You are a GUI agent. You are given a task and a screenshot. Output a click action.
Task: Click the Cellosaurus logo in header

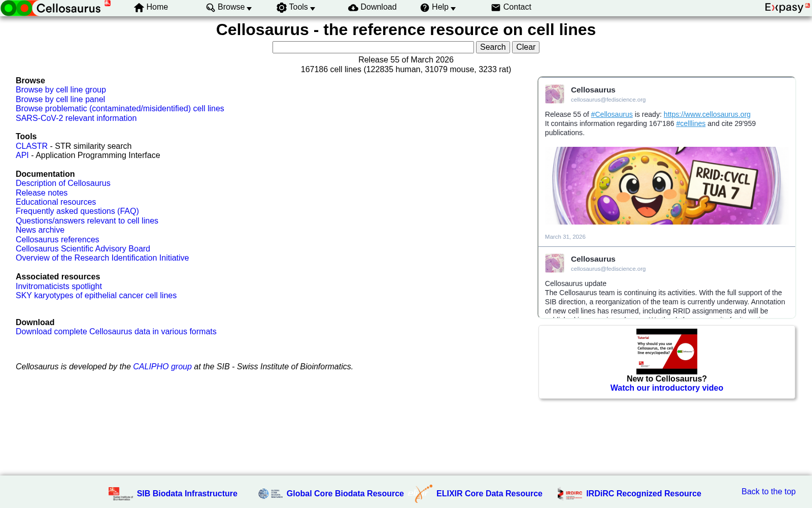pos(56,8)
